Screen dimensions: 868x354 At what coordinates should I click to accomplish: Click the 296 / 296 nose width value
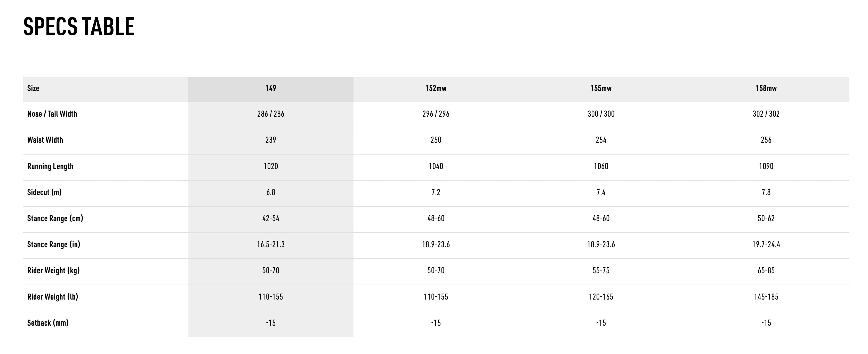click(x=436, y=114)
